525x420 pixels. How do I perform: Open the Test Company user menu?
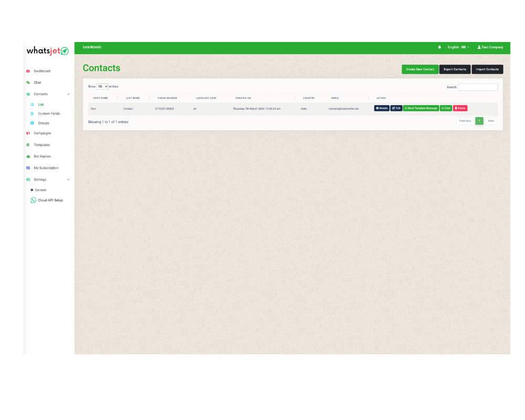tap(490, 47)
